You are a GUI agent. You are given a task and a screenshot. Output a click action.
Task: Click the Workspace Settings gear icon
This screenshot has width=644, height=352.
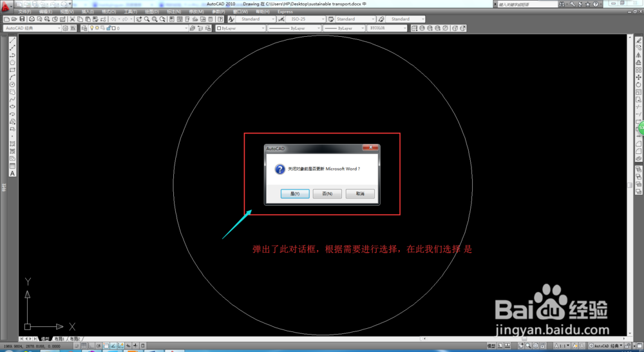point(65,28)
